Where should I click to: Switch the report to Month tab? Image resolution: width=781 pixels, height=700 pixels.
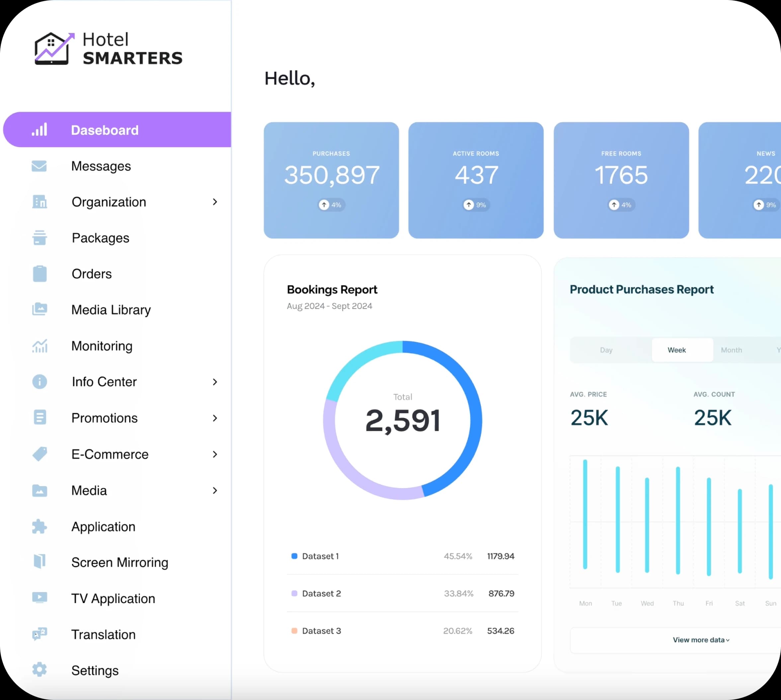click(732, 350)
